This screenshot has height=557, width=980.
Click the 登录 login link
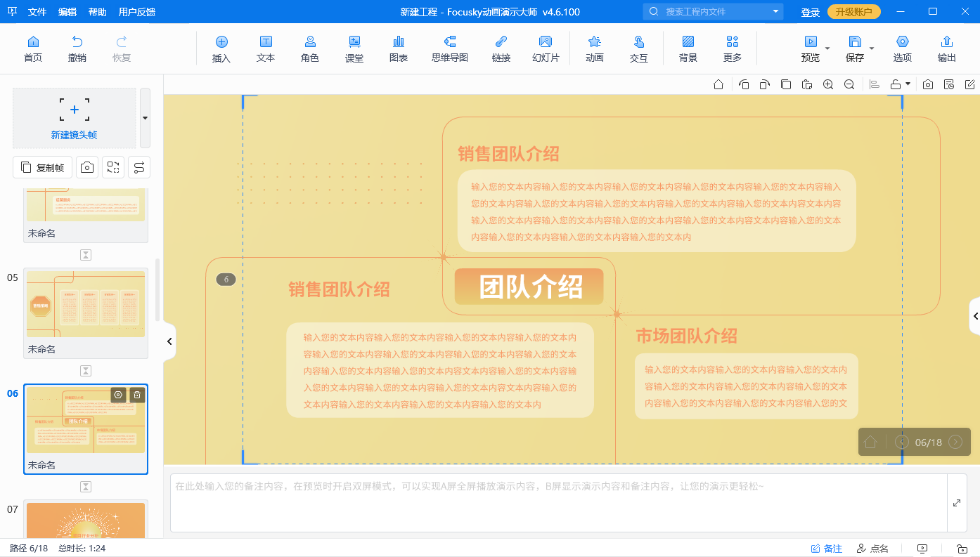pyautogui.click(x=811, y=12)
